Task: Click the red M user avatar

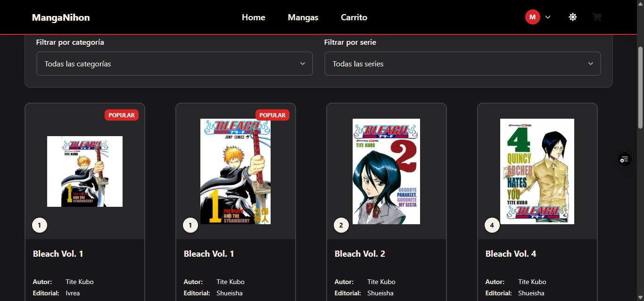Action: tap(532, 17)
